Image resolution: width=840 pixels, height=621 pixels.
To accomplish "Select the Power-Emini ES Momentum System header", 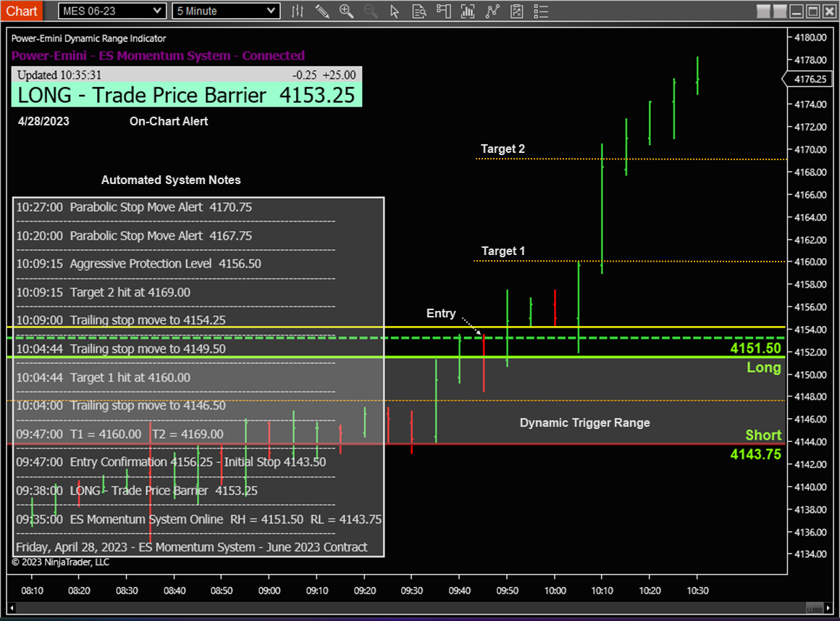I will pos(157,55).
